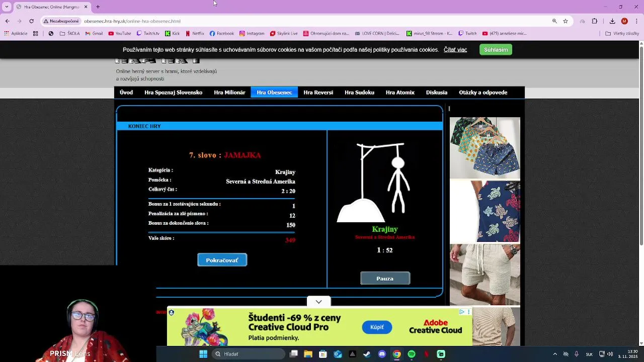Open the Netflix bookmark

pyautogui.click(x=195, y=34)
